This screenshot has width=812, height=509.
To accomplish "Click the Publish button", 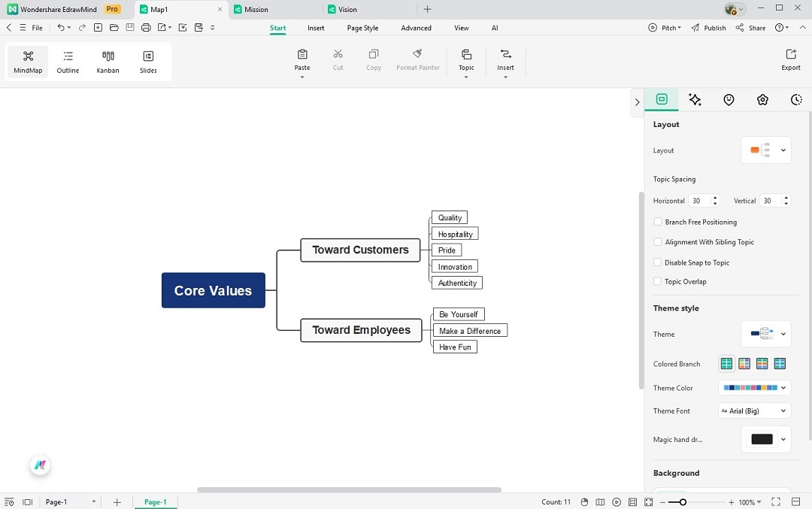I will [x=709, y=28].
